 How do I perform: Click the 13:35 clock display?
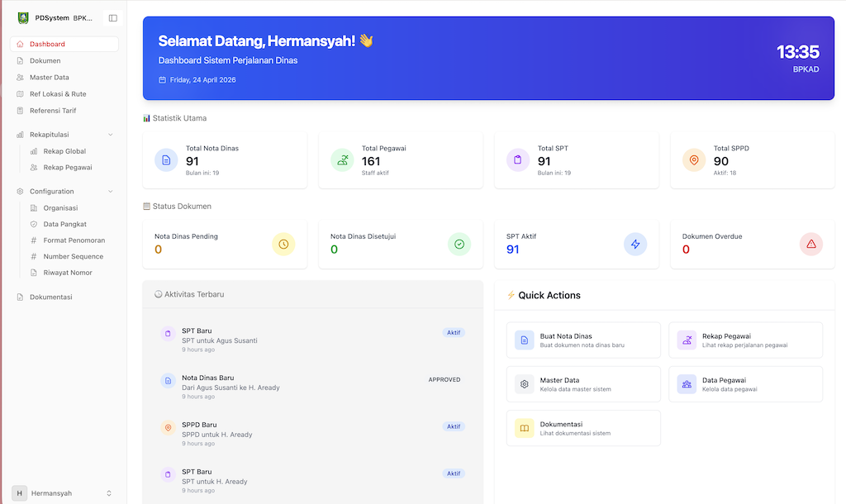tap(798, 52)
